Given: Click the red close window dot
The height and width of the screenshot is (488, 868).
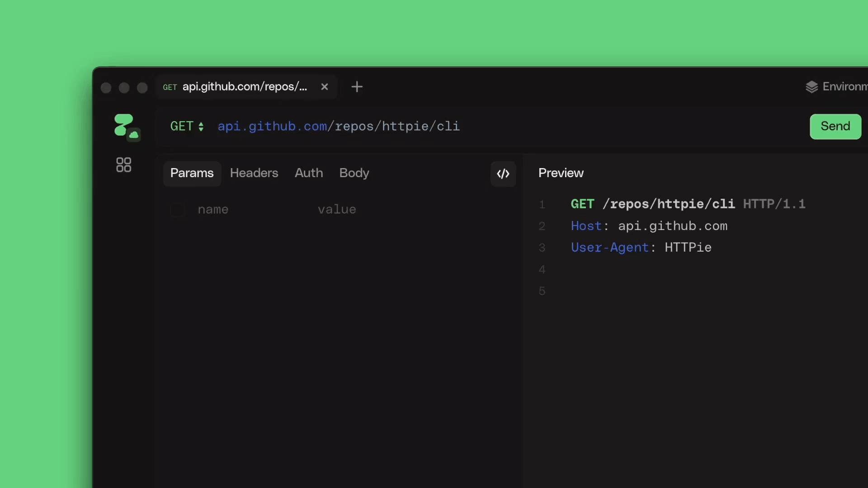Looking at the screenshot, I should [x=106, y=88].
